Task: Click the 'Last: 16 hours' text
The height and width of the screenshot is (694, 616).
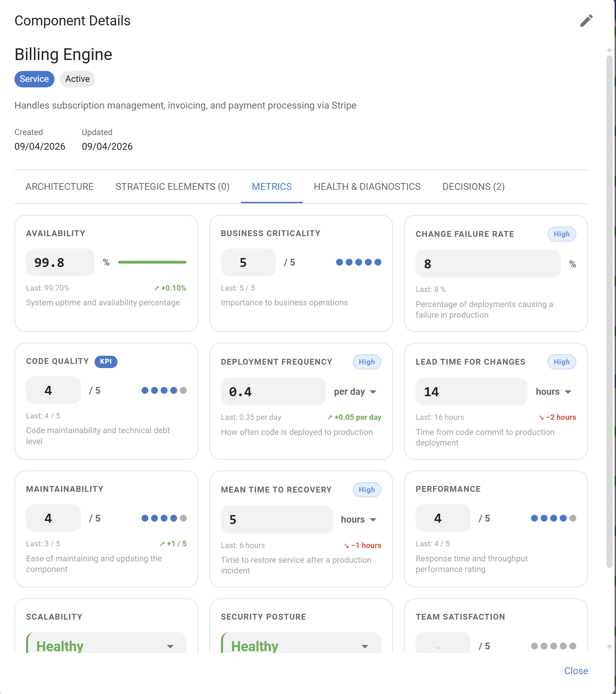Action: pos(440,417)
